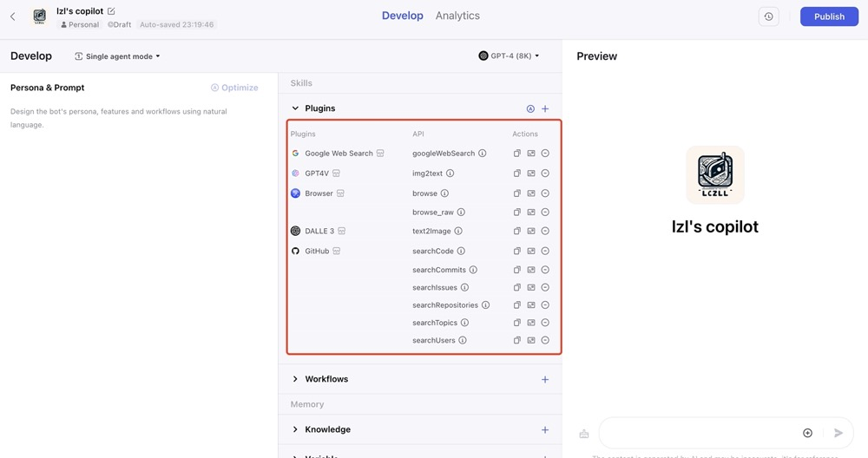Remove the searchIssues API

[x=545, y=287]
